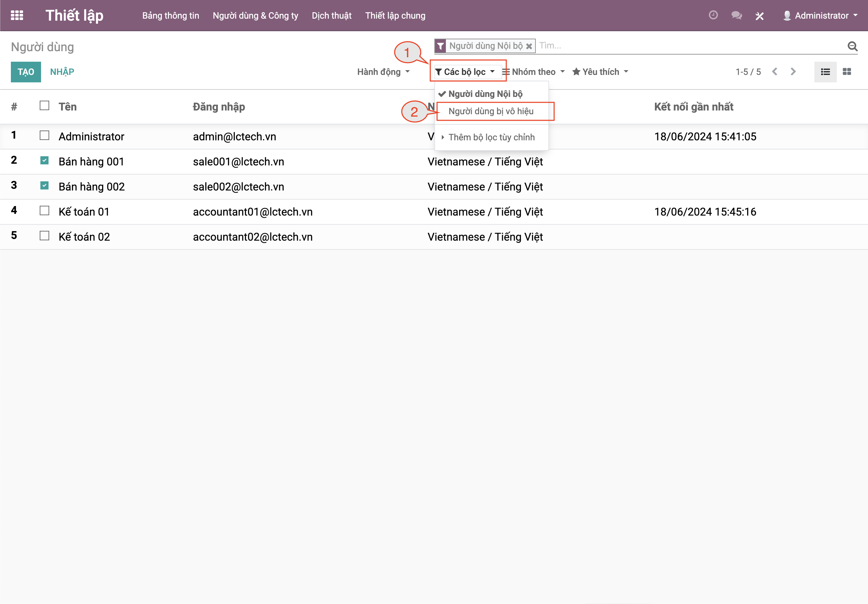Open the Người dùng & Công ty menu

click(255, 16)
